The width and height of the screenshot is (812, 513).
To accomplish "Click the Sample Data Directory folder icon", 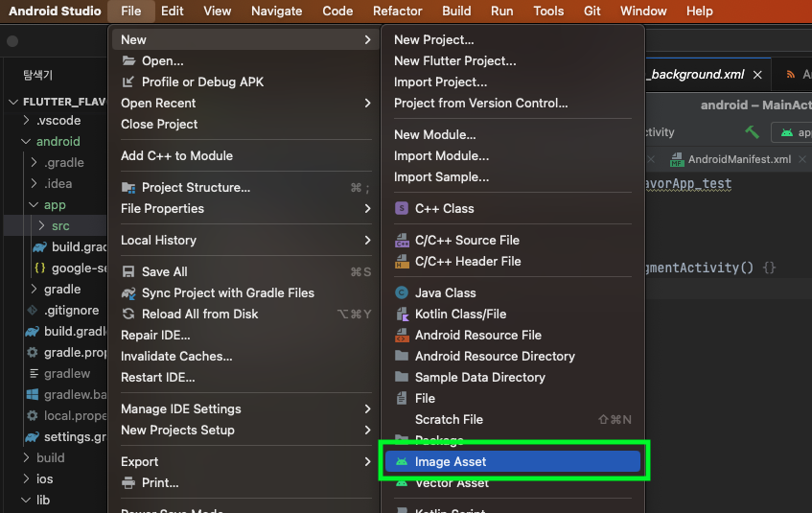I will 402,377.
